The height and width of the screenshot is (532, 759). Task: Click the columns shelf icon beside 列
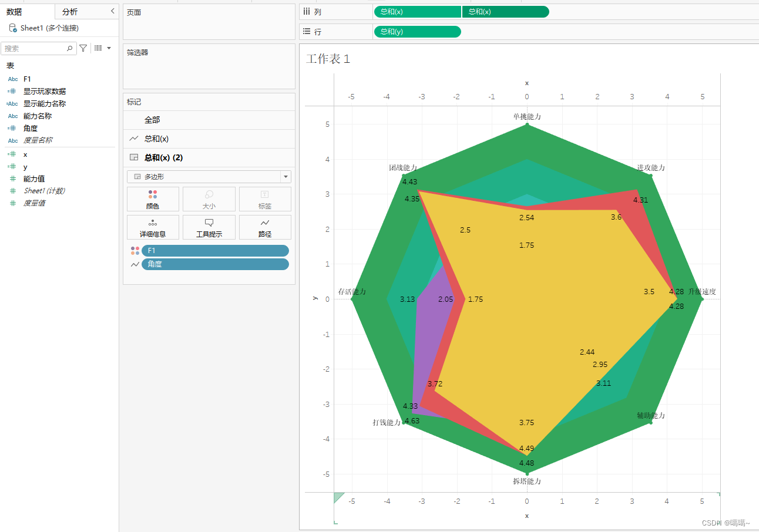[x=306, y=12]
